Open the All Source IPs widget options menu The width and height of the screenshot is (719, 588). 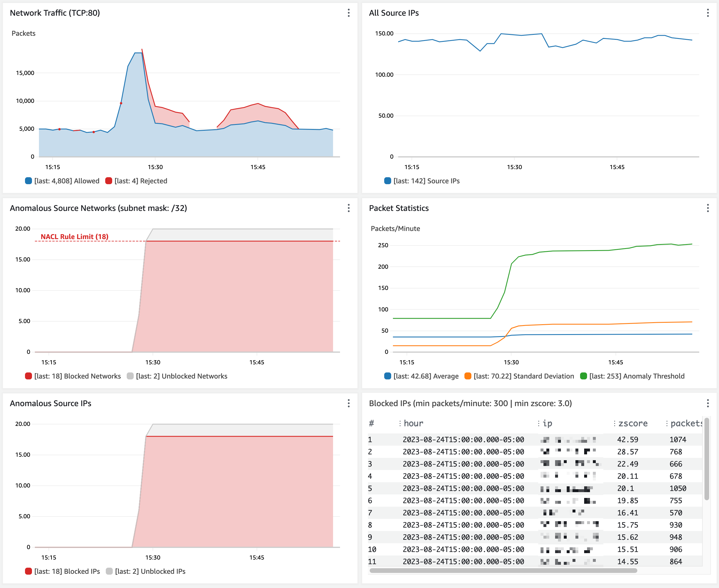point(708,13)
